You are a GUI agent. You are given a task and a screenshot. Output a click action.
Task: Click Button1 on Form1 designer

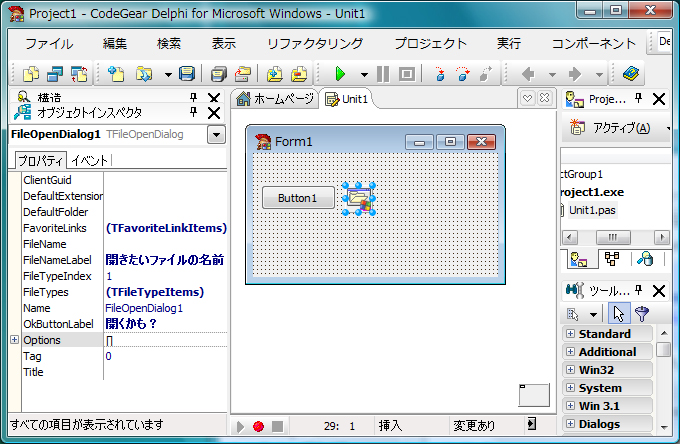(298, 198)
